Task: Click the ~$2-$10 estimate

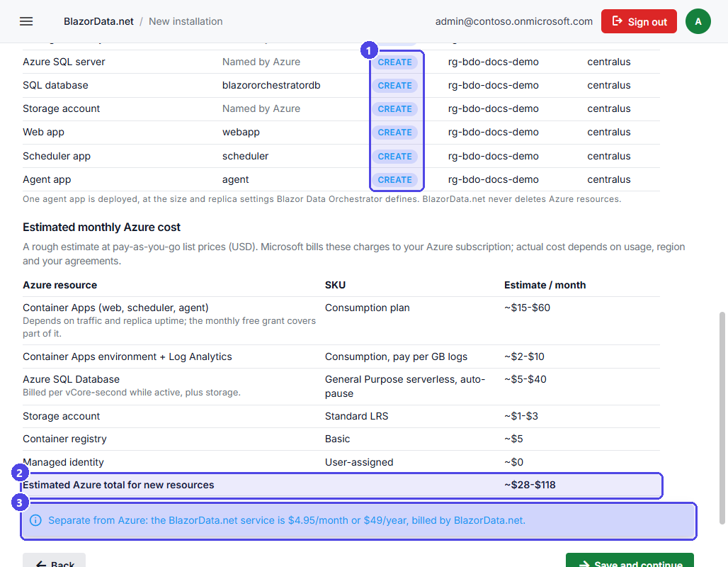Action: [524, 357]
